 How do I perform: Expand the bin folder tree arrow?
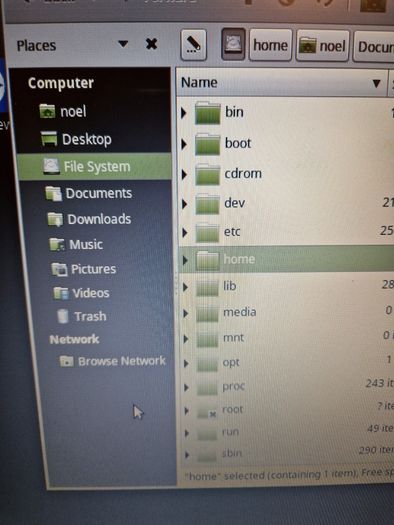pyautogui.click(x=183, y=113)
